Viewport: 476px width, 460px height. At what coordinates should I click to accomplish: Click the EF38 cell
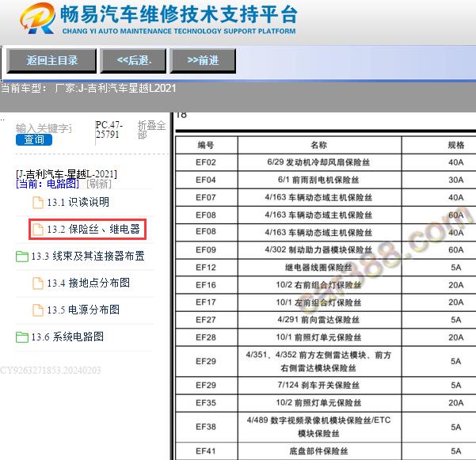[206, 427]
